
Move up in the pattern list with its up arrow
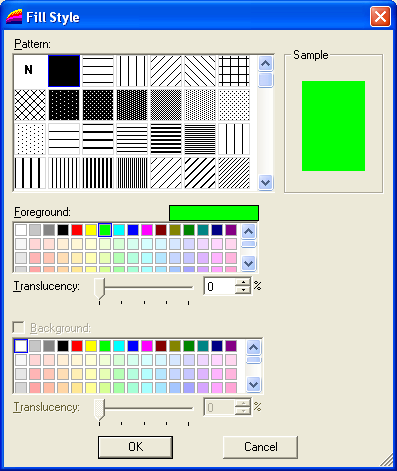pos(265,63)
